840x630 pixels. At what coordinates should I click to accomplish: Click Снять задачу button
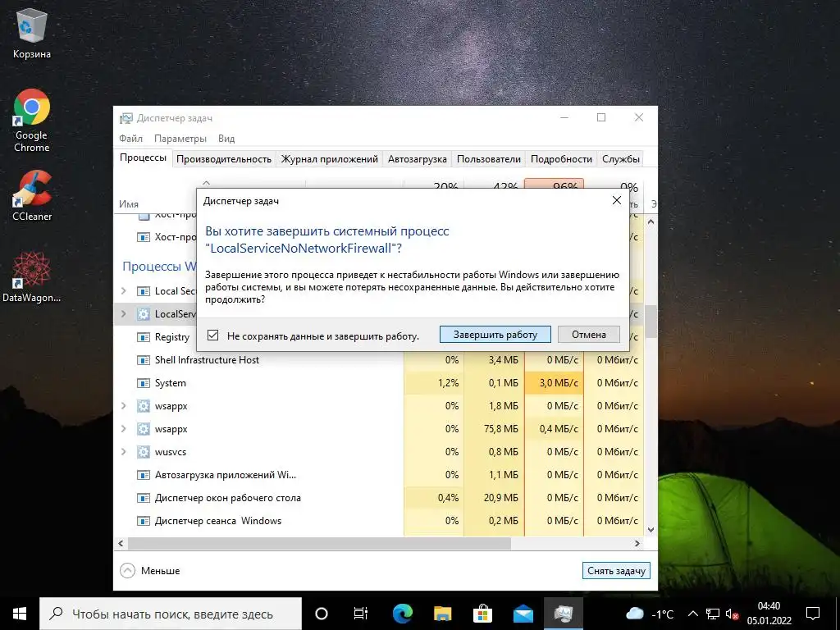[x=616, y=571]
